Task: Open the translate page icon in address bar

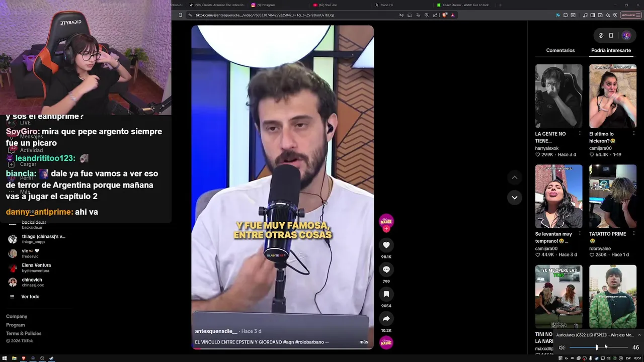Action: [418, 15]
